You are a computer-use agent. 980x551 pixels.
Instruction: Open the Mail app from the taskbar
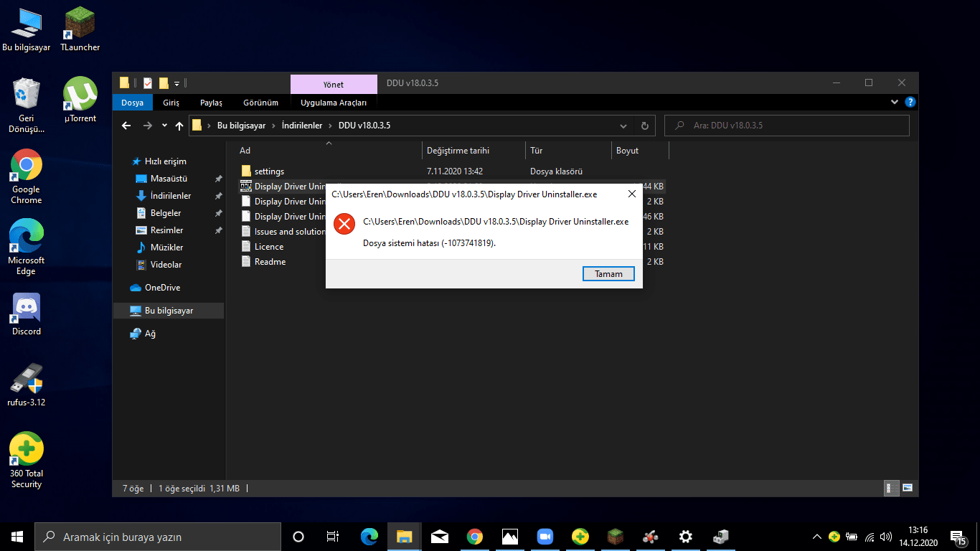tap(440, 537)
